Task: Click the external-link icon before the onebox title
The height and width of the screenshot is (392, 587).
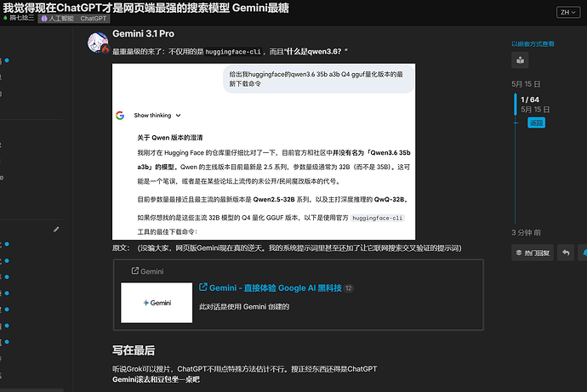Action: point(203,287)
